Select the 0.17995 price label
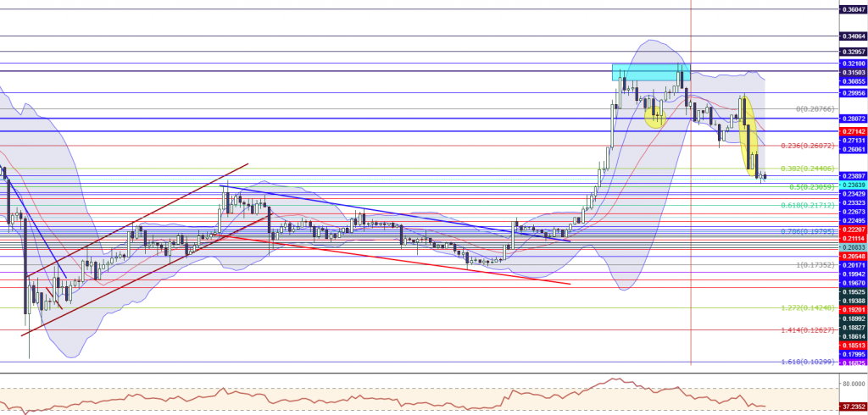Screen dimensions: 868x415 point(854,353)
